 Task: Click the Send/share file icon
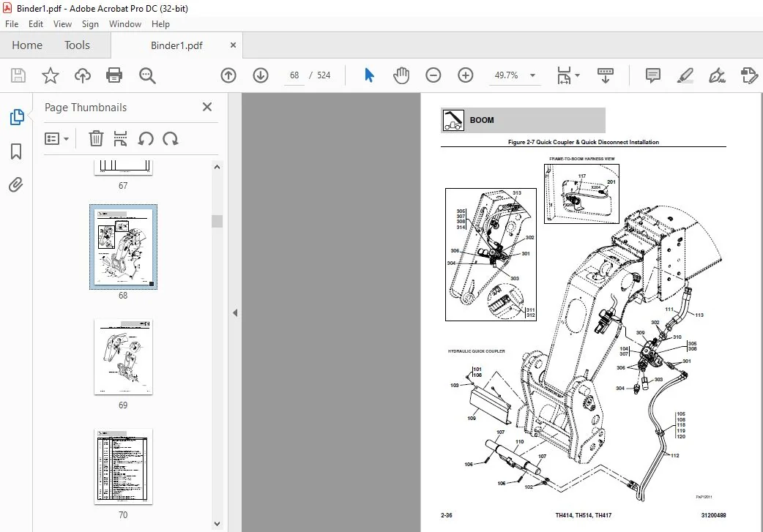click(749, 75)
